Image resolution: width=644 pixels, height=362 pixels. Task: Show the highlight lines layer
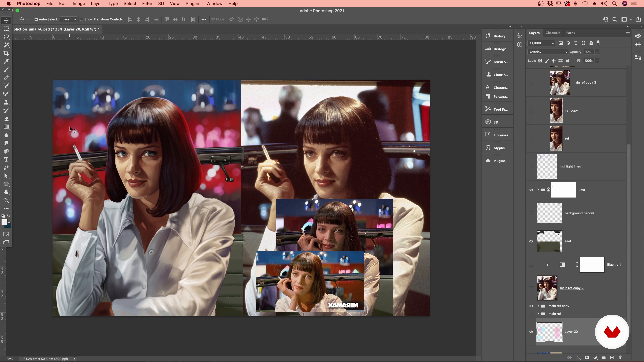tap(531, 166)
